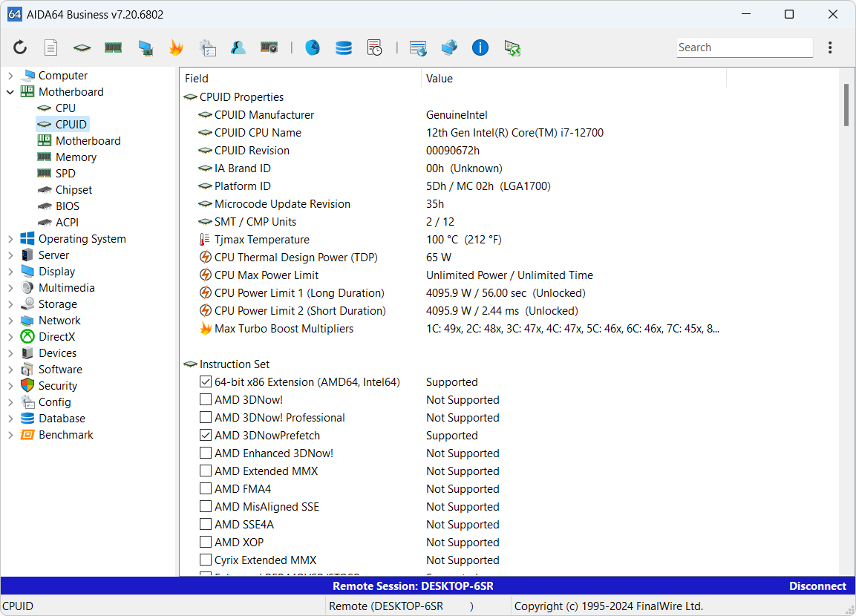The width and height of the screenshot is (856, 616).
Task: Toggle the AMD 3DNow! checkbox
Action: pos(206,400)
